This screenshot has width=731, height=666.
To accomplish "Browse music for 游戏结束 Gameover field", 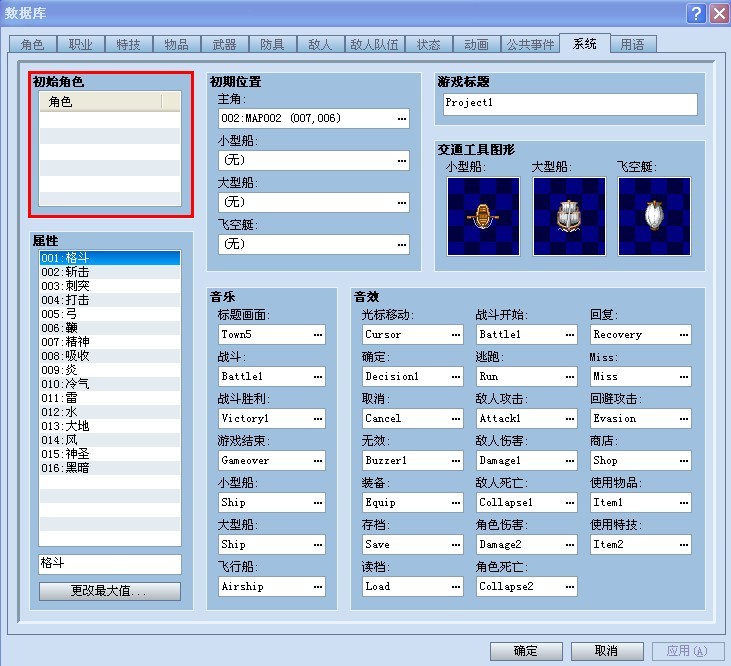I will tap(317, 460).
